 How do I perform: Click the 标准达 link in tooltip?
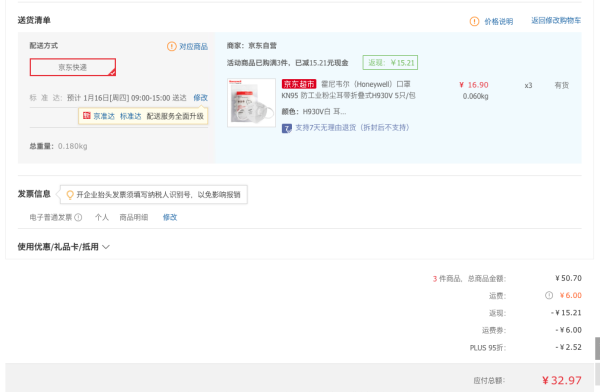tap(130, 116)
